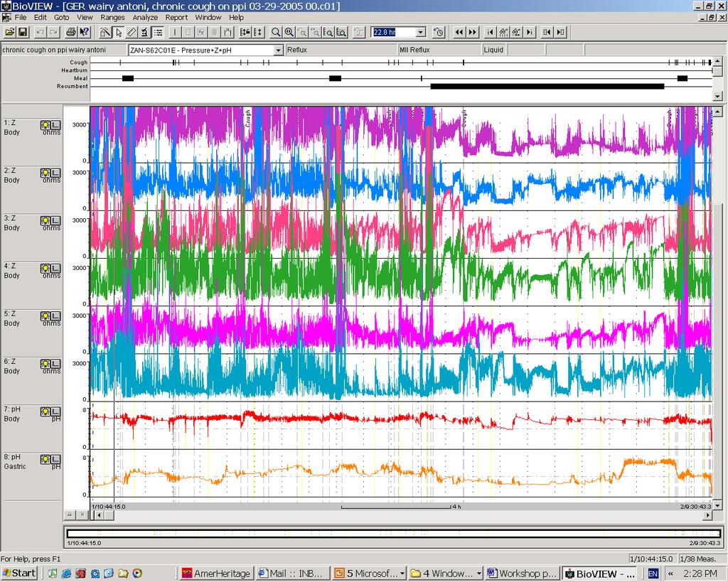Click scale icon for channel 3: Z
This screenshot has height=582, width=728.
pyautogui.click(x=55, y=220)
